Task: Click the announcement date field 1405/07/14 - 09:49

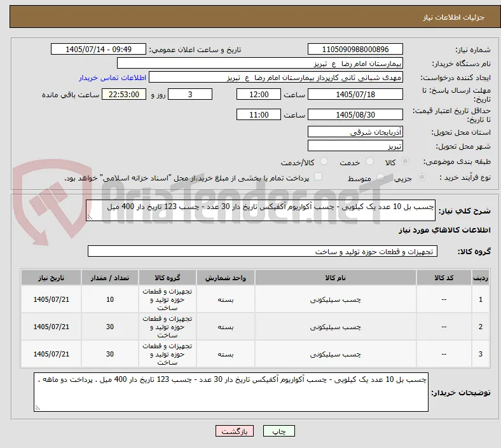Action: click(99, 49)
